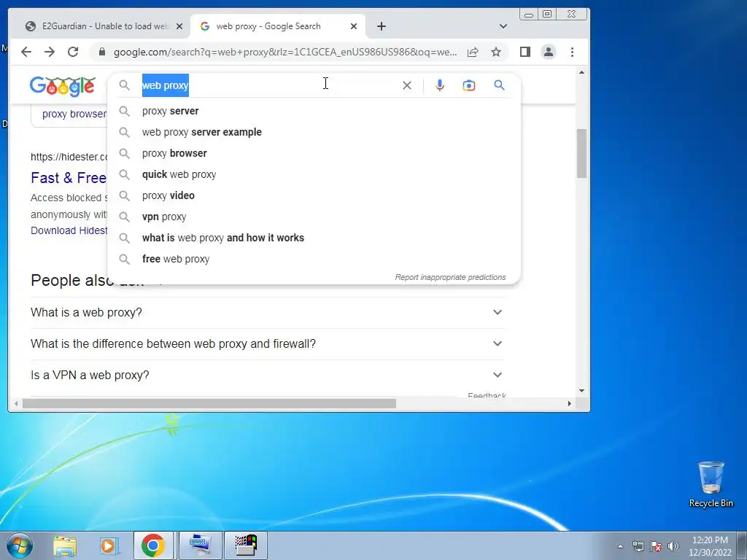Open the Action Center flag icon

pos(656,546)
